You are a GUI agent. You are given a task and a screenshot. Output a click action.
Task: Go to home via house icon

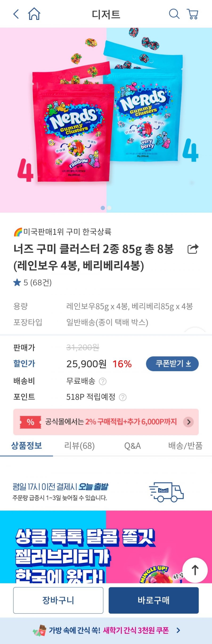(x=34, y=14)
